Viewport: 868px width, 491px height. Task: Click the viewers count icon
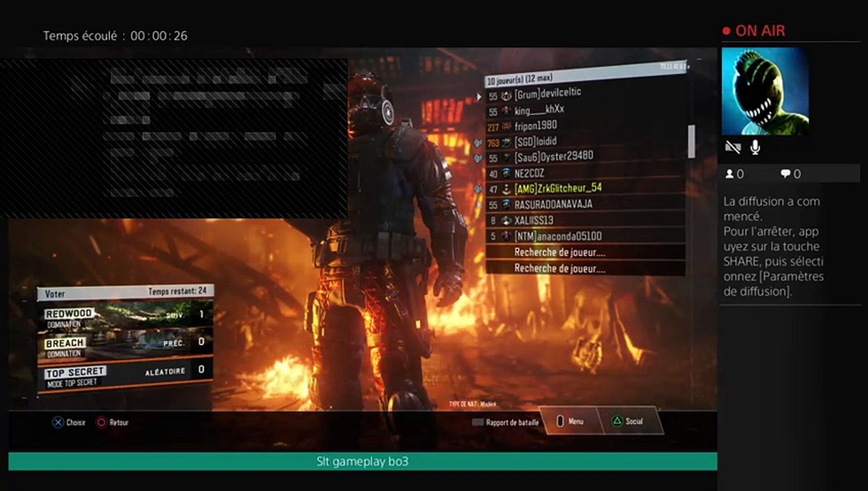click(729, 175)
